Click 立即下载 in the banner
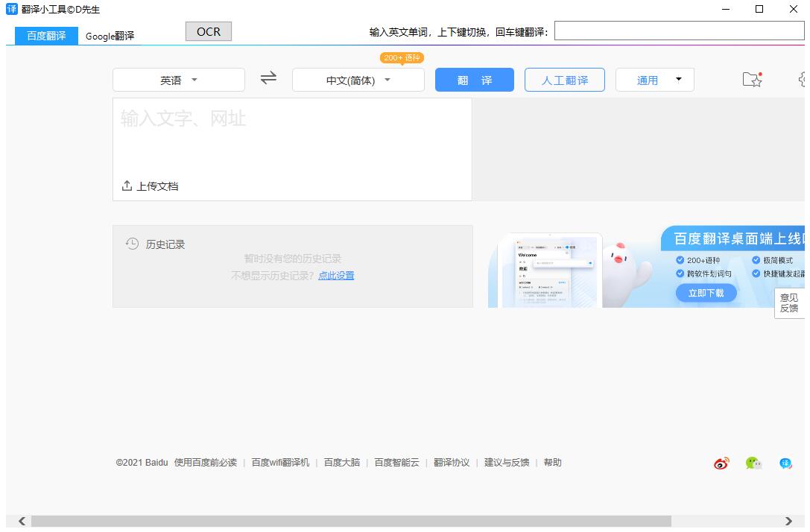Viewport: 810px width, 532px height. click(x=706, y=293)
